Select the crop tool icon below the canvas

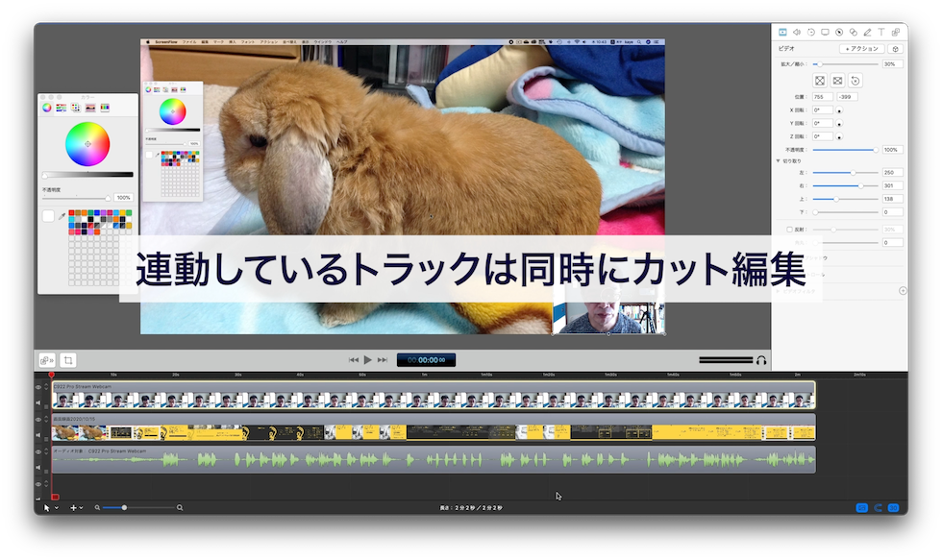click(67, 360)
